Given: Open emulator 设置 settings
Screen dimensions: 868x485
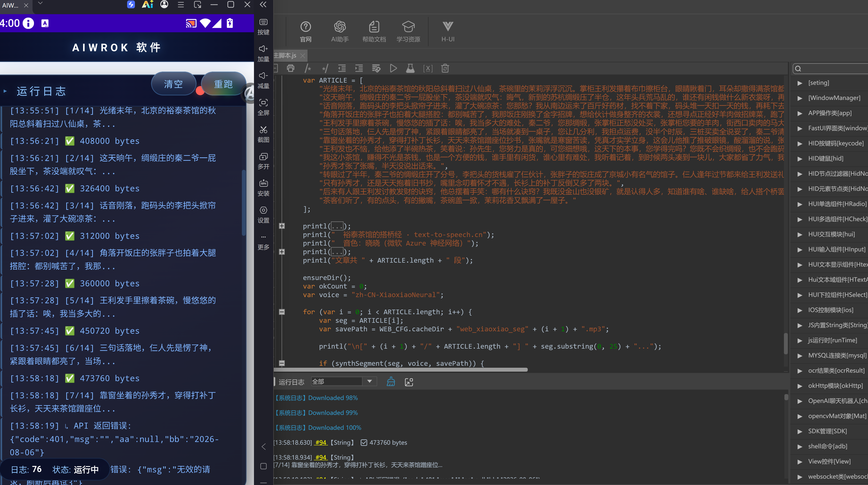Looking at the screenshot, I should tap(264, 215).
